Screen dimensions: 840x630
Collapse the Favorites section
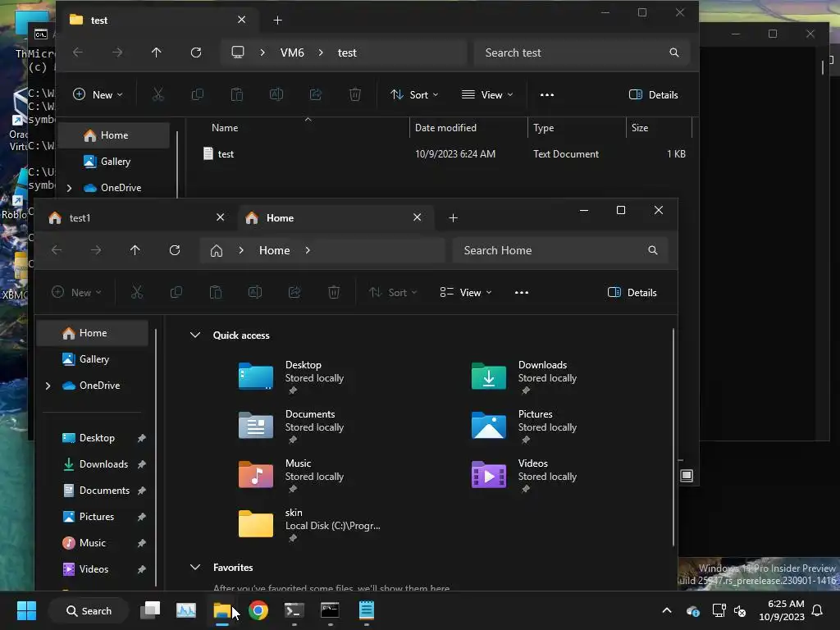click(x=195, y=568)
